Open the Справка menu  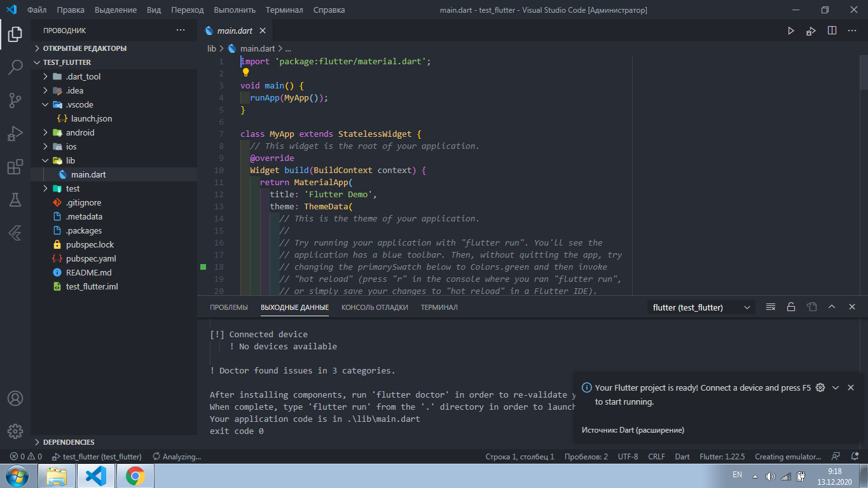[x=329, y=10]
